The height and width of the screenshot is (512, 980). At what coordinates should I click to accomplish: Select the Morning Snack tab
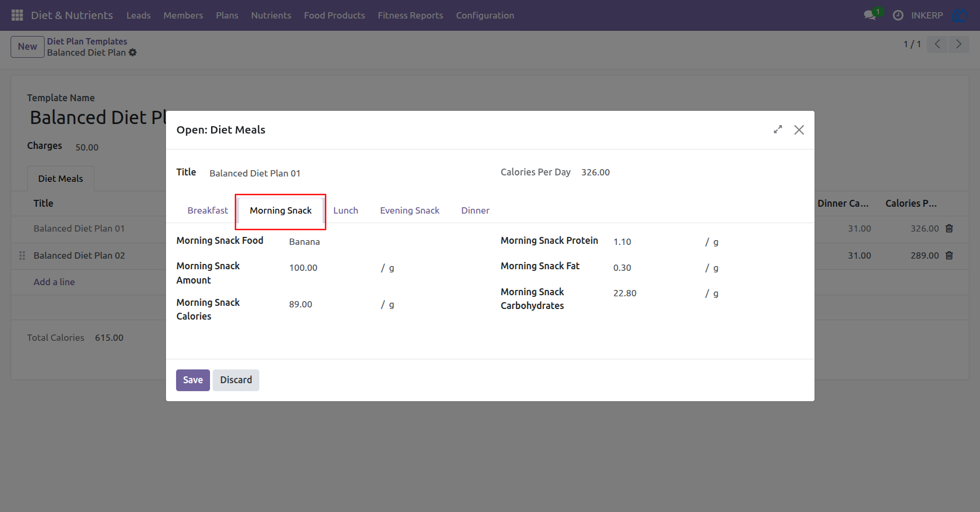[281, 210]
